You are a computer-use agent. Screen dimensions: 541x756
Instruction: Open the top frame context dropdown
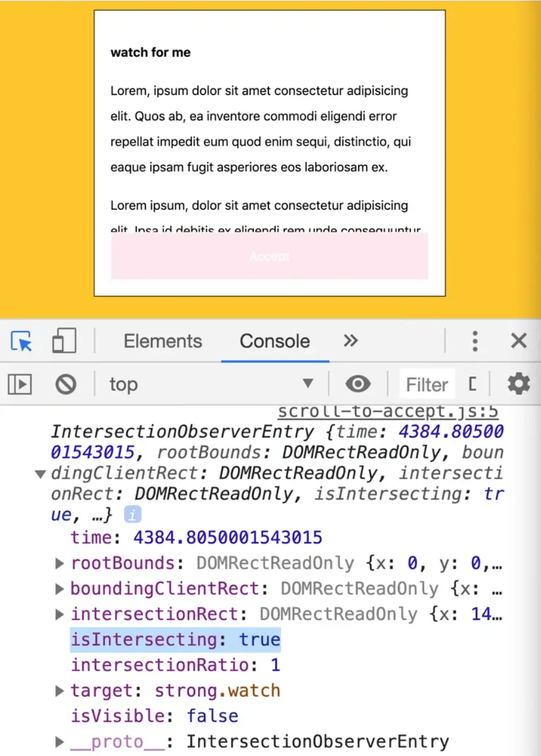pyautogui.click(x=209, y=384)
